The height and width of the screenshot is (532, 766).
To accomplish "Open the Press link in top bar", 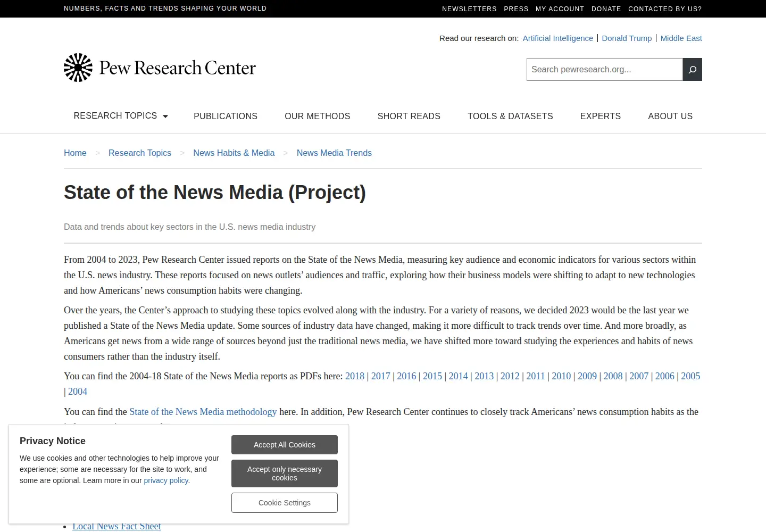I will coord(516,9).
